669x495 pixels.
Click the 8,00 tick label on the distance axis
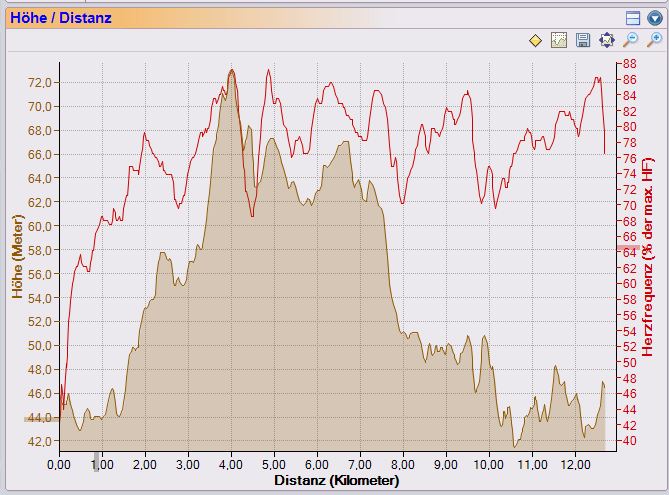point(403,465)
